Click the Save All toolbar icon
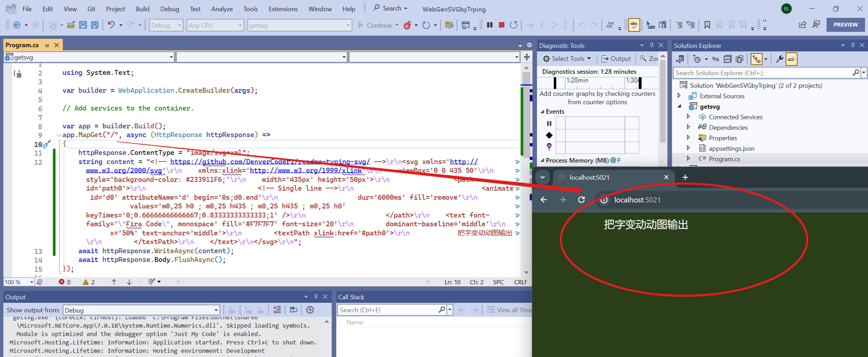This screenshot has height=357, width=868. coord(95,25)
